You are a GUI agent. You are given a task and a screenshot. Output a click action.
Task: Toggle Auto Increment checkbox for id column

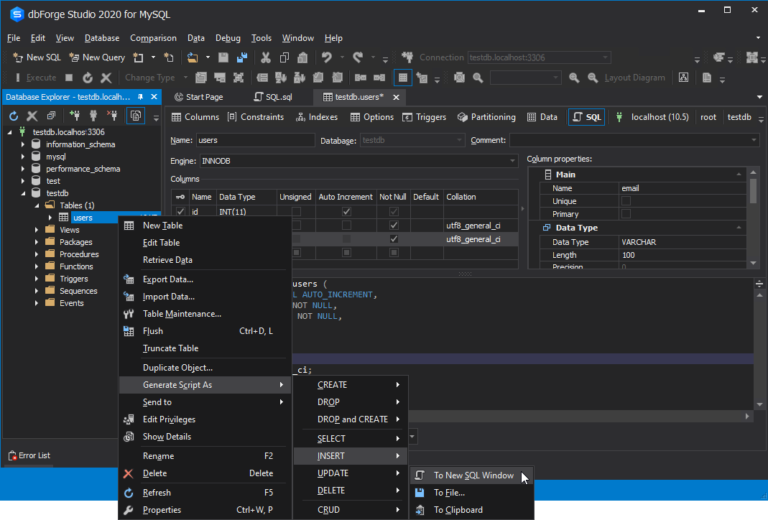tap(346, 212)
